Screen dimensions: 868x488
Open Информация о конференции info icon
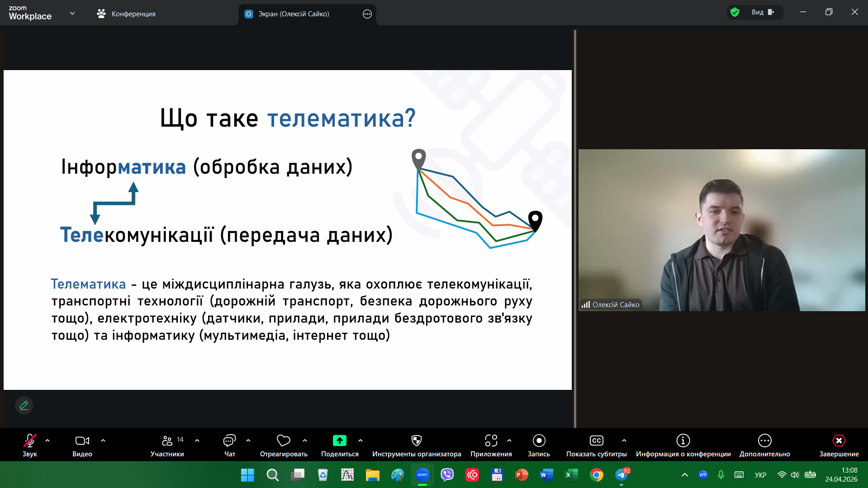click(683, 441)
